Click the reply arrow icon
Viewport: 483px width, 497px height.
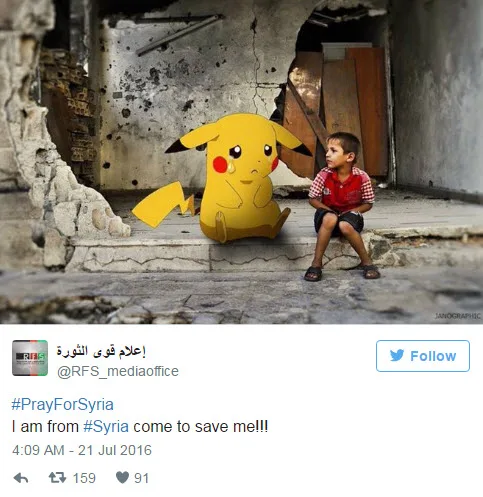[x=21, y=478]
